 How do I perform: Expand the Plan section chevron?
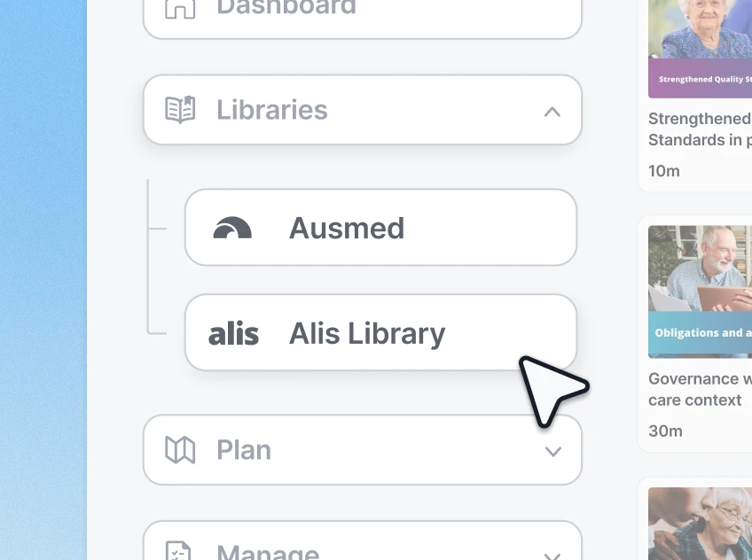tap(552, 452)
